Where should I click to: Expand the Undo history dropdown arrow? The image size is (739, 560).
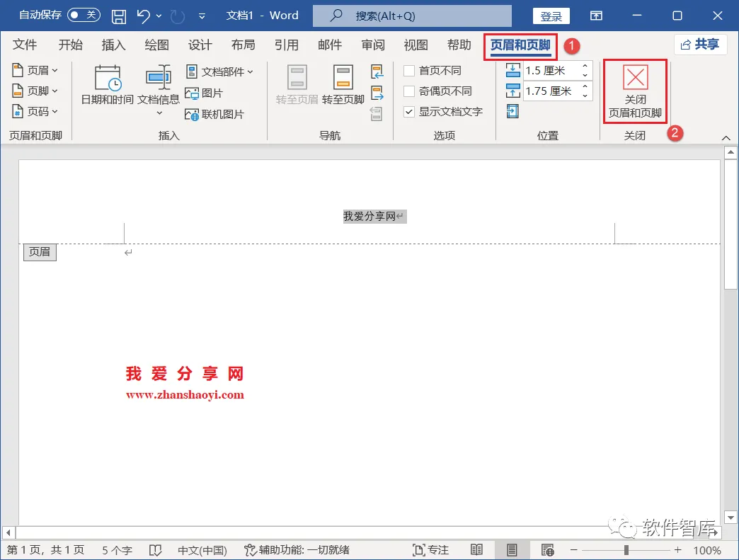(159, 16)
